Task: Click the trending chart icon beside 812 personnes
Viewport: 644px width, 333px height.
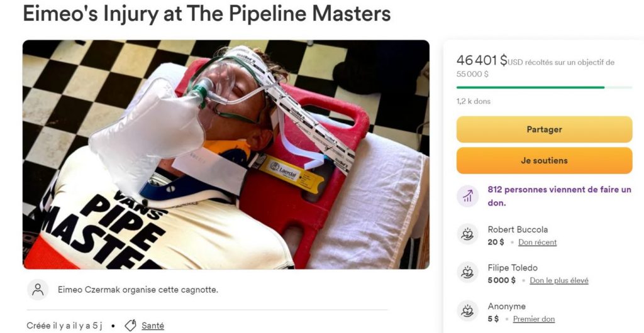Action: click(467, 196)
